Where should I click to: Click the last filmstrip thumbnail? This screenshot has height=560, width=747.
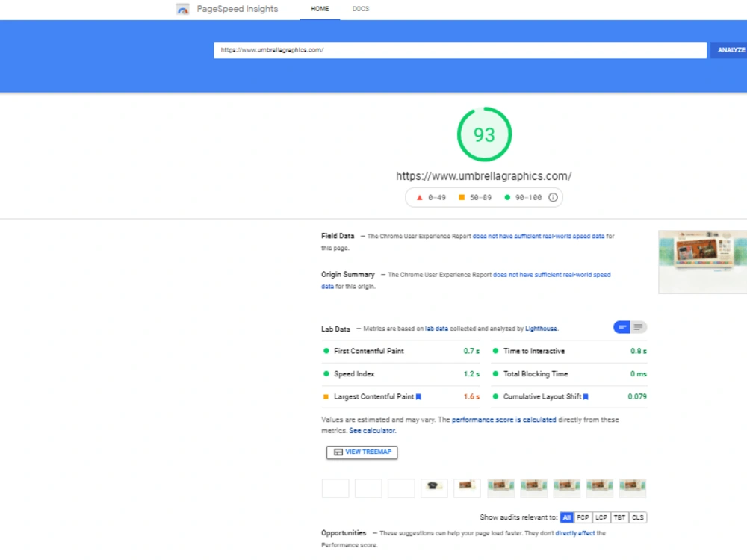(x=632, y=488)
